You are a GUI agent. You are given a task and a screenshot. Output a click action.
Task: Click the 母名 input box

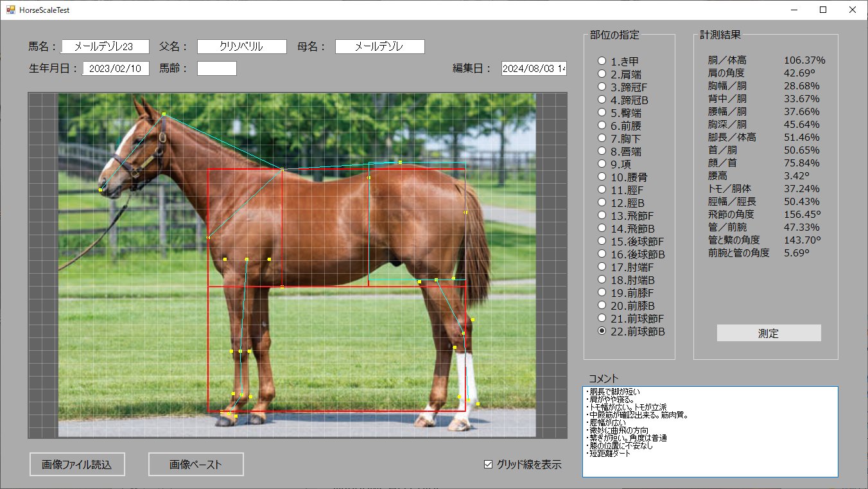pos(379,47)
